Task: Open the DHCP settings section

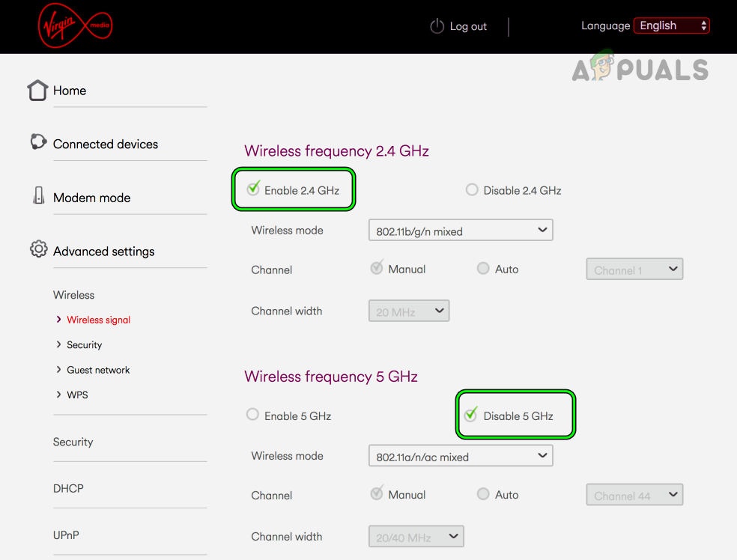Action: (x=68, y=488)
